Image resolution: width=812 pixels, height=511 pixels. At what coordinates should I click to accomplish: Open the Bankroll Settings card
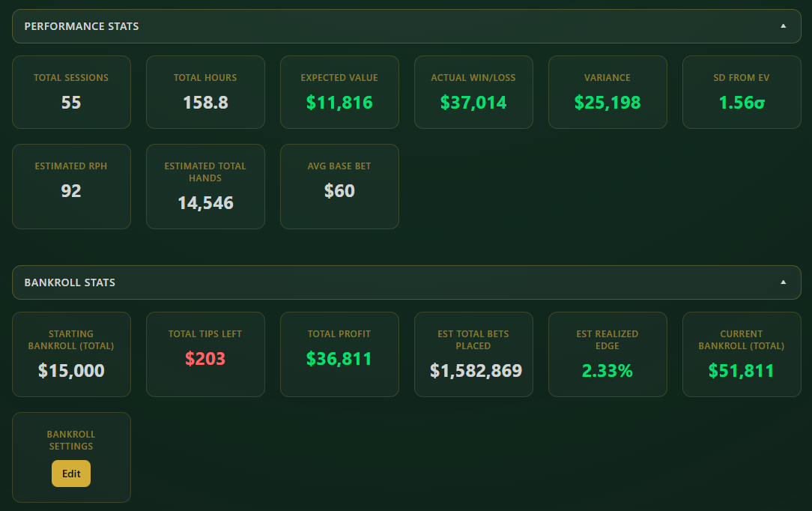[x=71, y=457]
